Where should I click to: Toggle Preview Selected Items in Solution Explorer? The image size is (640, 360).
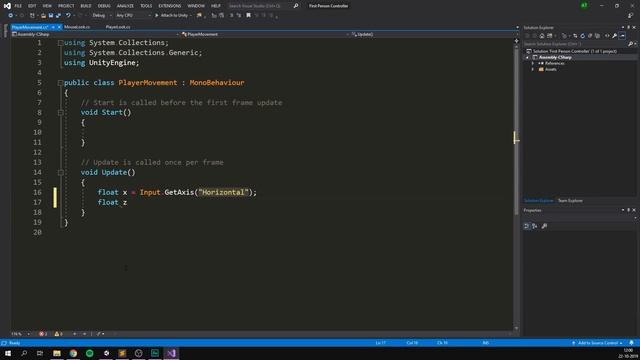click(622, 36)
